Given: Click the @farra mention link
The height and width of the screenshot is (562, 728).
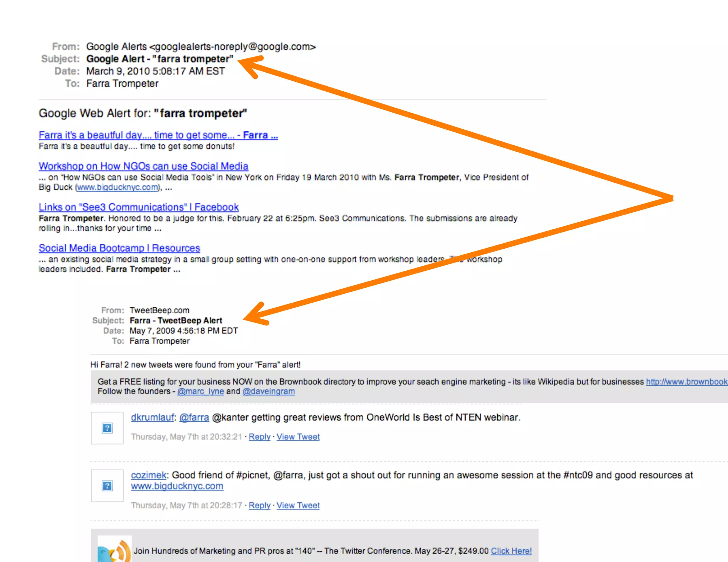Looking at the screenshot, I should point(194,417).
